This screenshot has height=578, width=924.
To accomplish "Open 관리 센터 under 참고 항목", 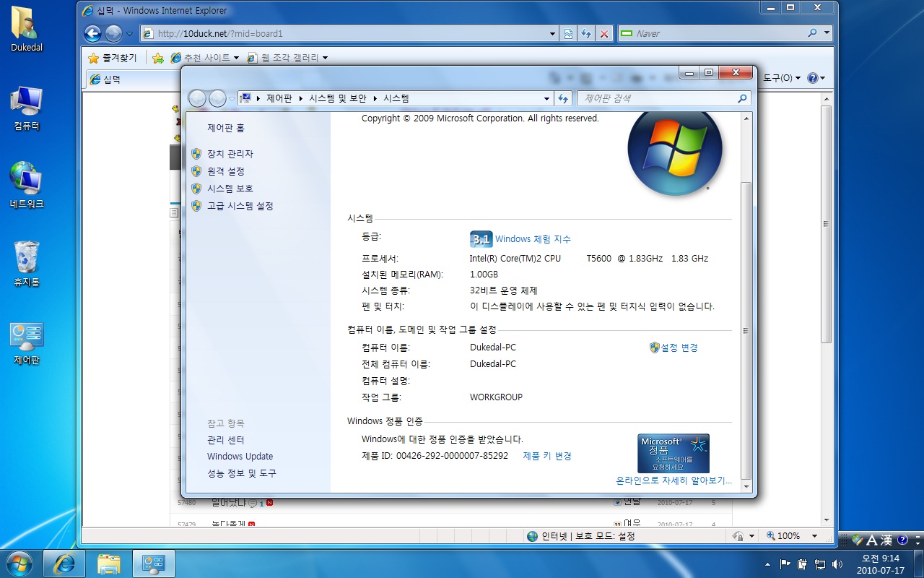I will pos(226,440).
